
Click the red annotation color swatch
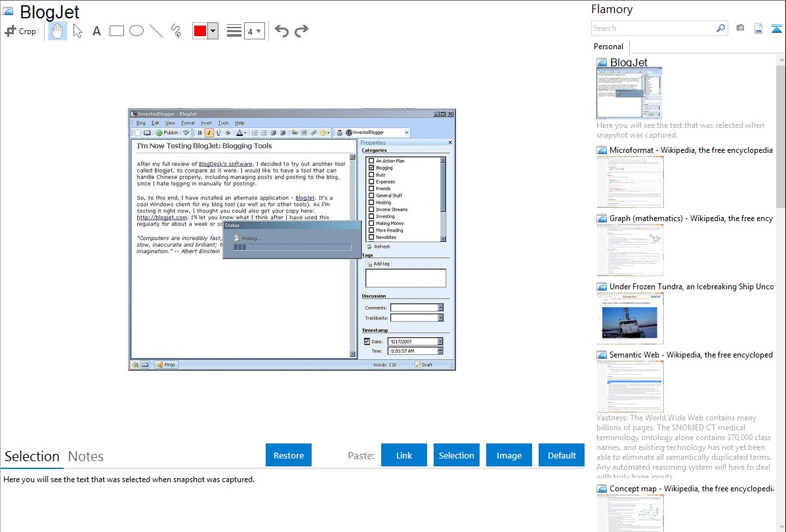200,31
